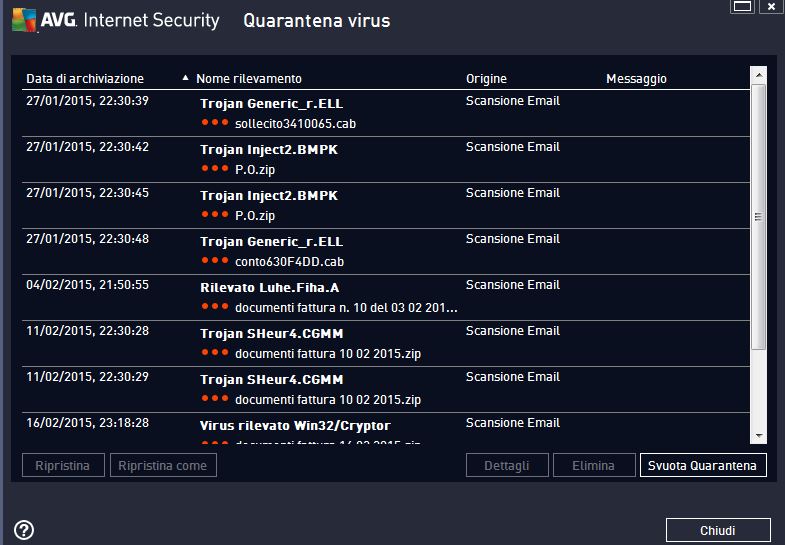Click the Ripristina come button

[x=163, y=465]
